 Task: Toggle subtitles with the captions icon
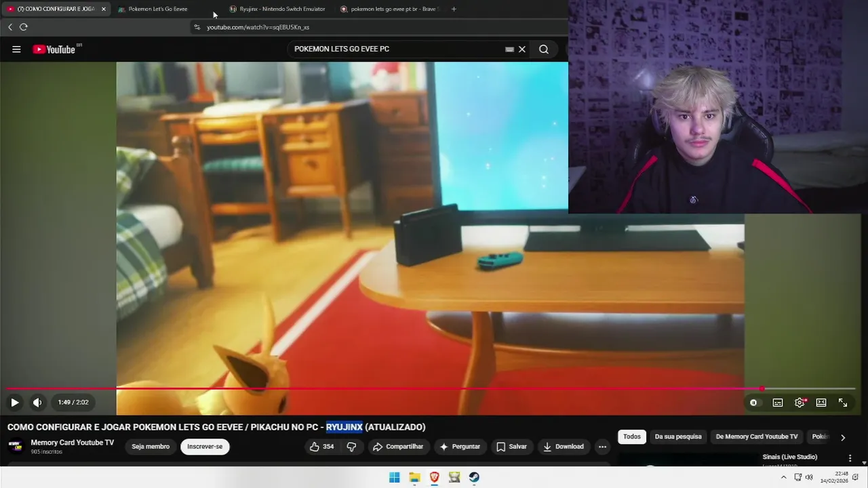pos(778,403)
